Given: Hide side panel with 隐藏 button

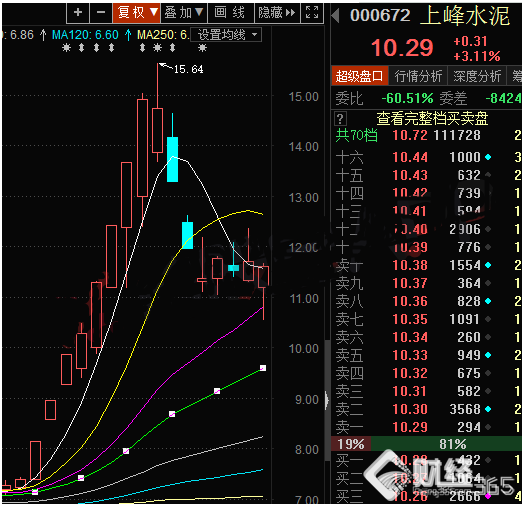Looking at the screenshot, I should tap(277, 13).
